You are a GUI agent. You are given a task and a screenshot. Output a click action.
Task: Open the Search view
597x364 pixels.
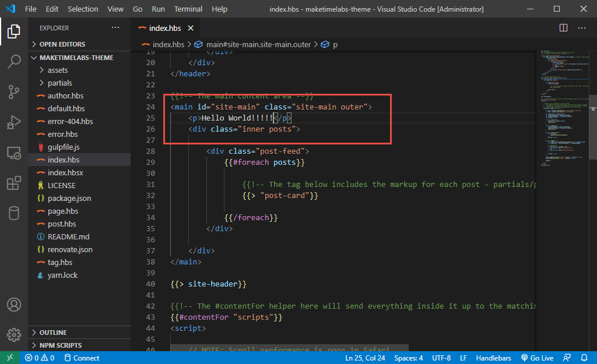coord(14,61)
